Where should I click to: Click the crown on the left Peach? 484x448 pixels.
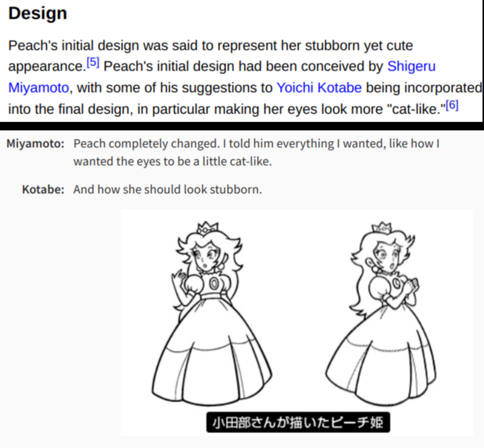pos(207,228)
